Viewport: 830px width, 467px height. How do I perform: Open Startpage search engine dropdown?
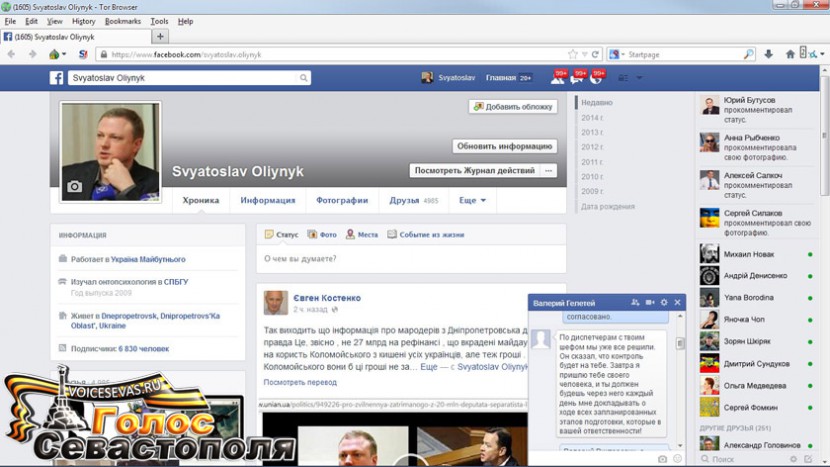pyautogui.click(x=617, y=54)
